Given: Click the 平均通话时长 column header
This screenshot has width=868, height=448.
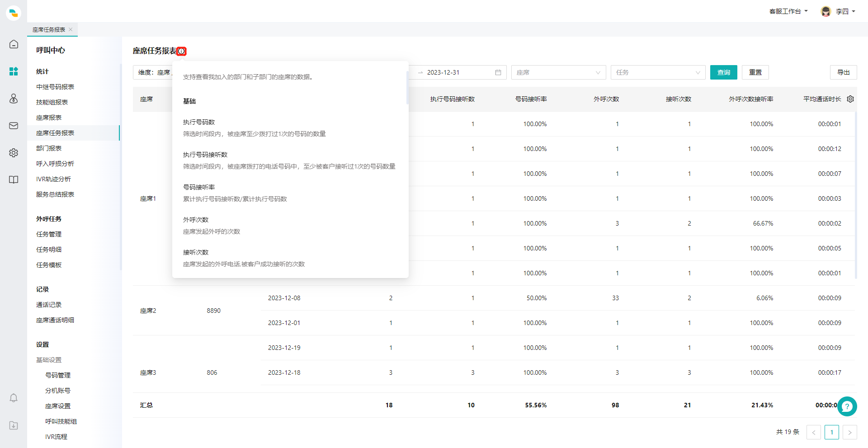Looking at the screenshot, I should tap(822, 99).
